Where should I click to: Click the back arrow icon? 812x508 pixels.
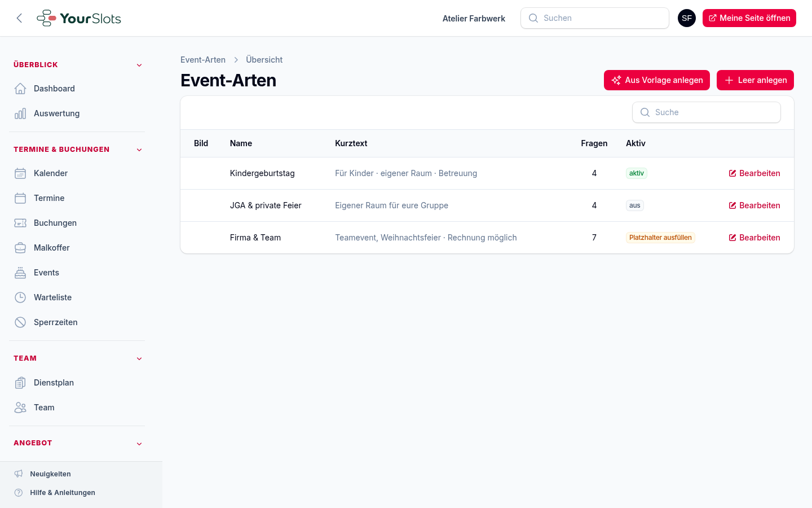(x=19, y=18)
